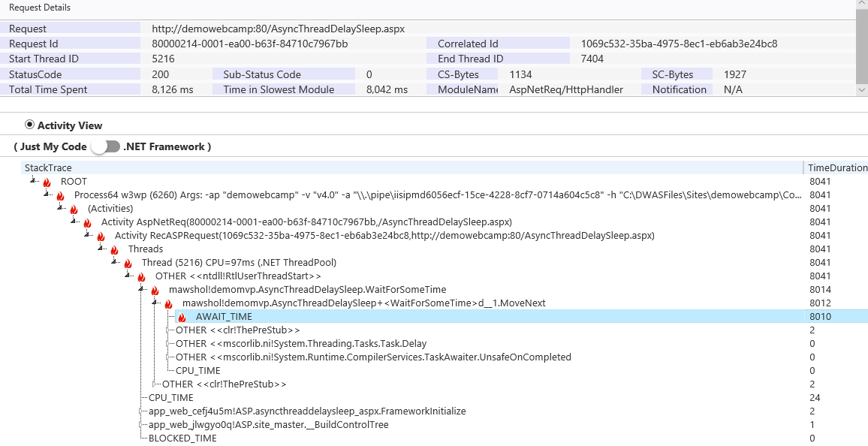
Task: Expand the Task.Delay node
Action: click(x=167, y=344)
